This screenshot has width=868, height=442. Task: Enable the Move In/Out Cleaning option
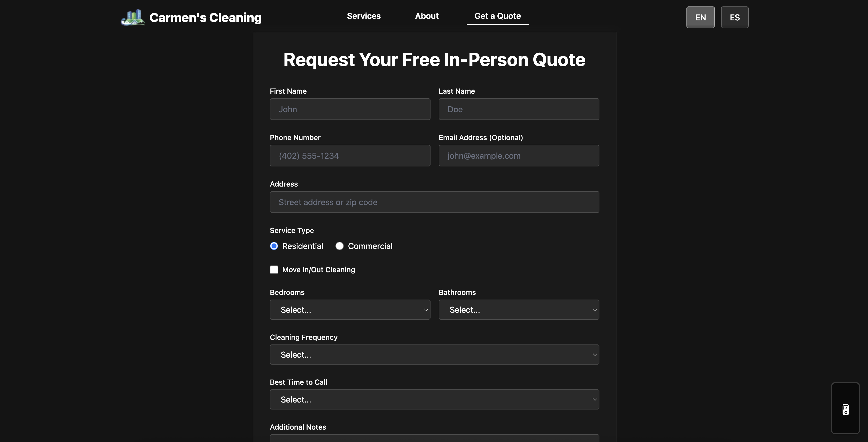[x=274, y=269]
